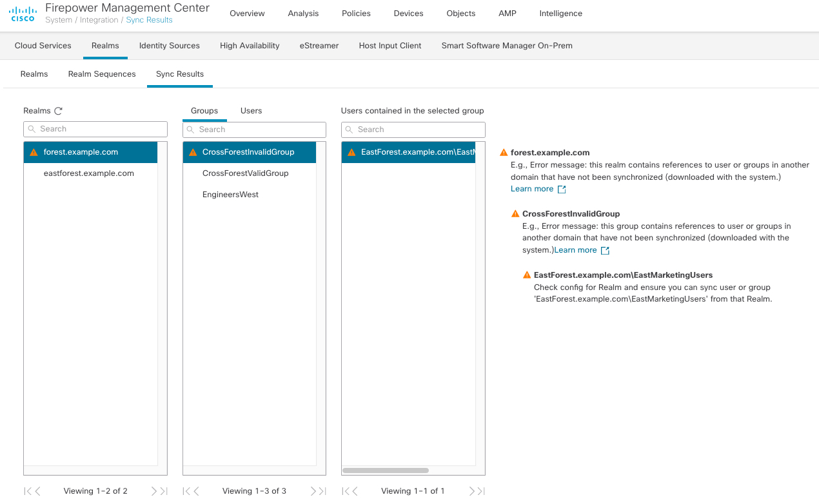The width and height of the screenshot is (819, 504).
Task: Select EastForest.example.com user entry in group list
Action: 408,152
